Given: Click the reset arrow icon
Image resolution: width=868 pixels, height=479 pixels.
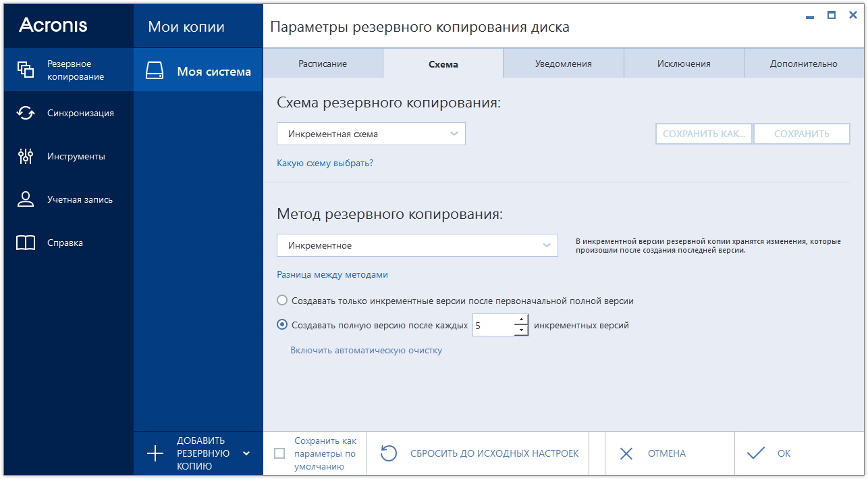Looking at the screenshot, I should (388, 453).
